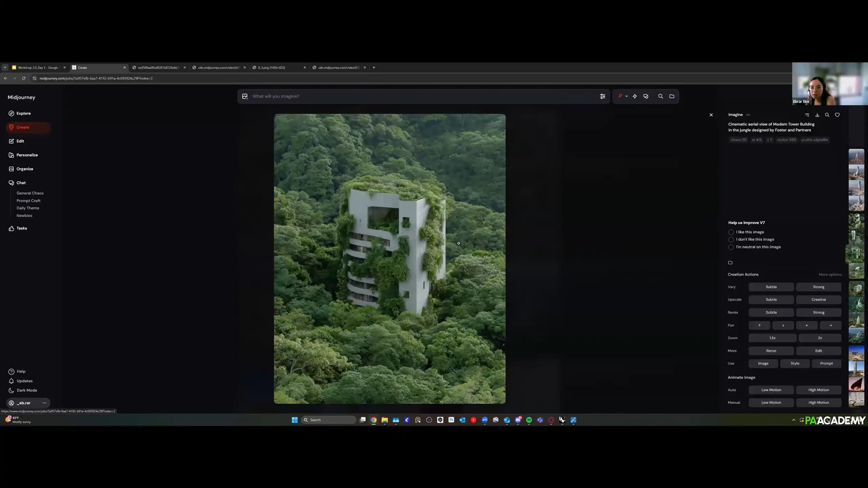This screenshot has height=488, width=868.
Task: Pan the image up with up arrow
Action: [x=759, y=325]
